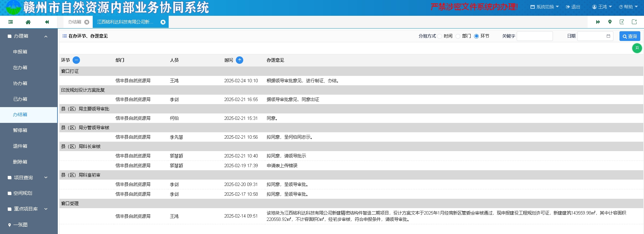Click the 查询 search button
The image size is (644, 234).
coord(630,36)
